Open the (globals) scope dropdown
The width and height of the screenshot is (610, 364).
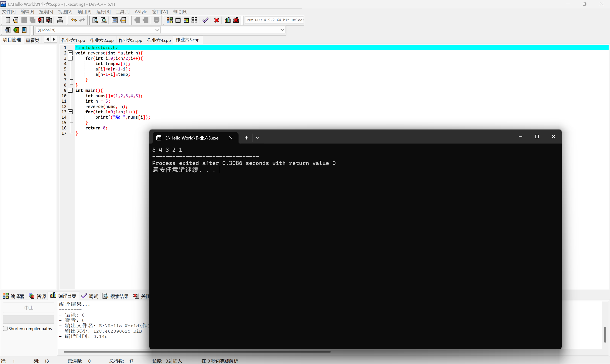click(157, 30)
